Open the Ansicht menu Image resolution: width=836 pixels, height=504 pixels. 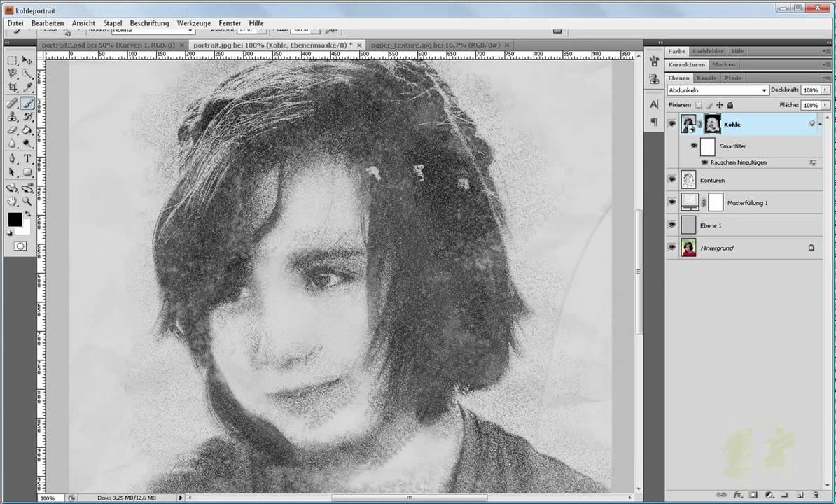coord(84,23)
